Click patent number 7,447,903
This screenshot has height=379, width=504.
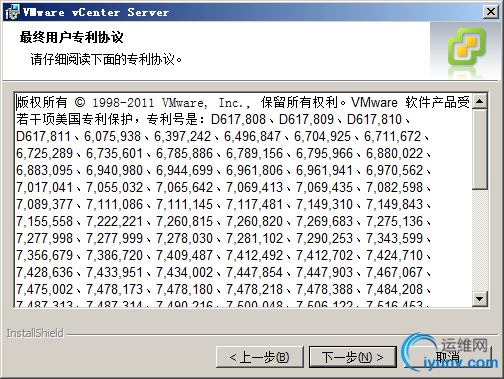pos(324,272)
